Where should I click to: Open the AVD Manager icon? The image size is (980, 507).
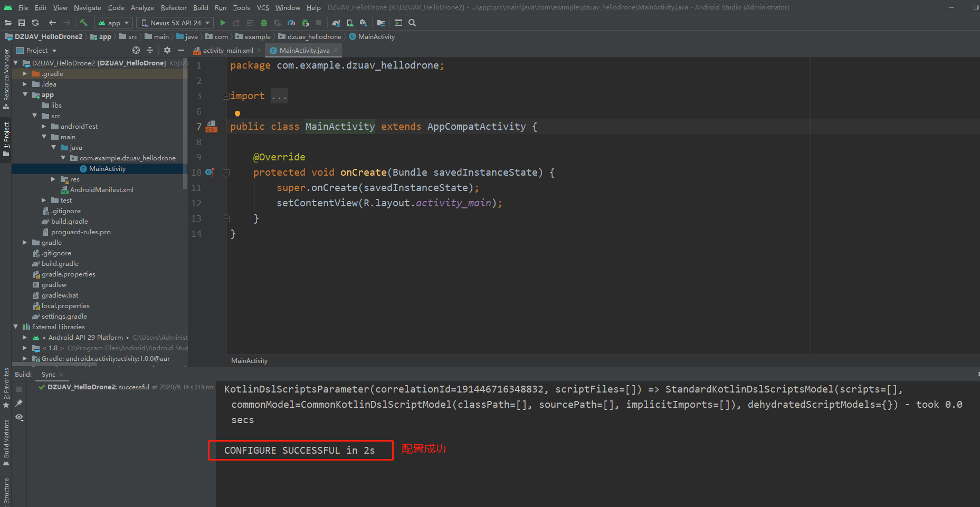[350, 23]
